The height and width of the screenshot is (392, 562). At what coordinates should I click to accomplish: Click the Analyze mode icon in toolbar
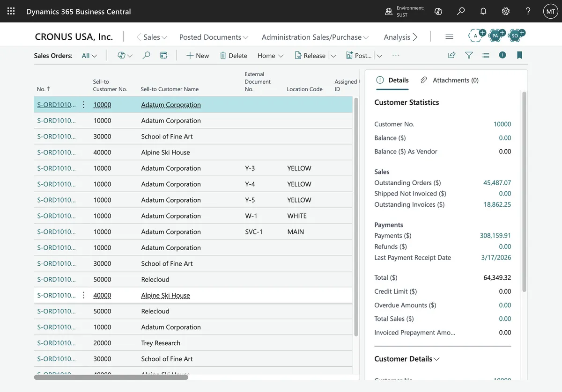(163, 55)
